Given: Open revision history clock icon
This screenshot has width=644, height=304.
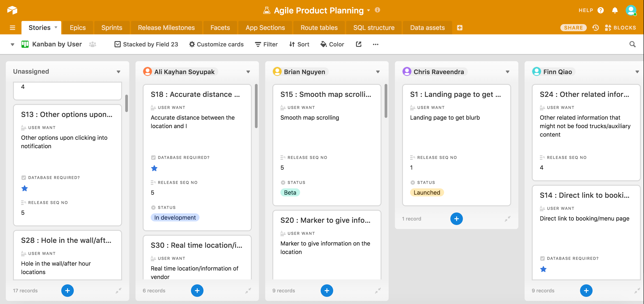Looking at the screenshot, I should tap(595, 28).
